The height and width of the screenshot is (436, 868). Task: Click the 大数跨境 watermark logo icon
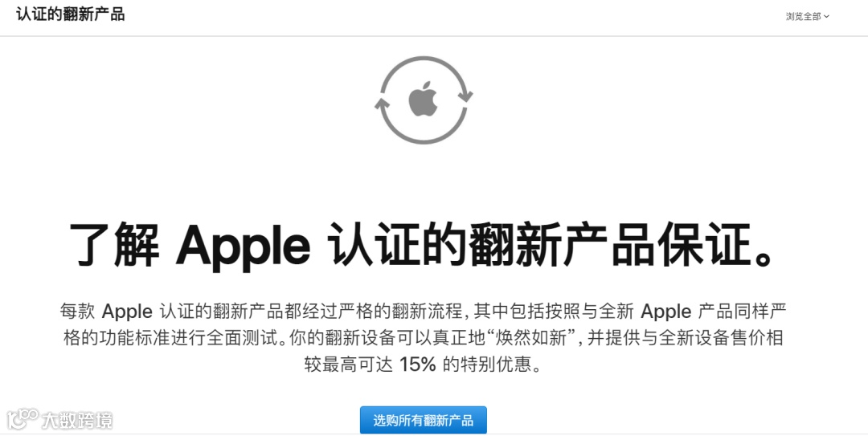tap(23, 419)
